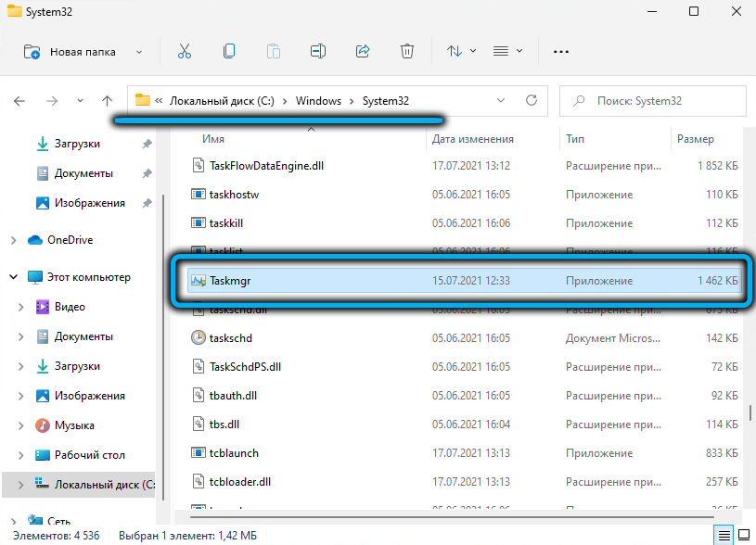
Task: Open the Sort options dropdown
Action: tap(461, 51)
